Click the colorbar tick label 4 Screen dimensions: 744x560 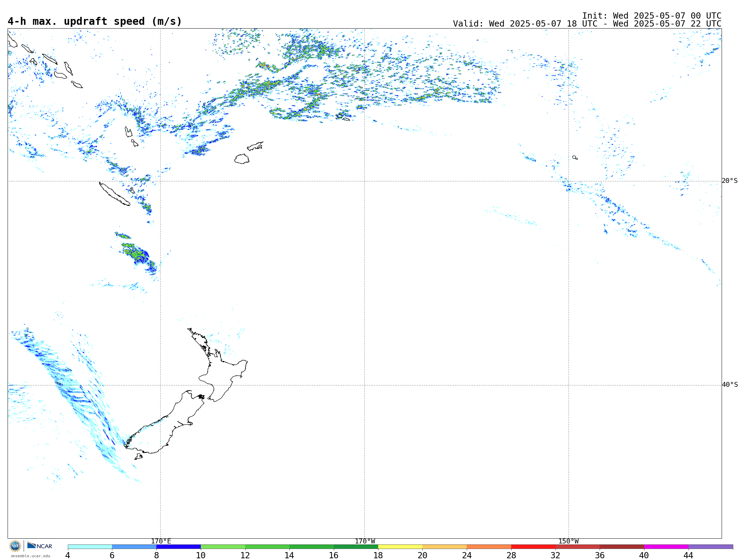pyautogui.click(x=68, y=556)
